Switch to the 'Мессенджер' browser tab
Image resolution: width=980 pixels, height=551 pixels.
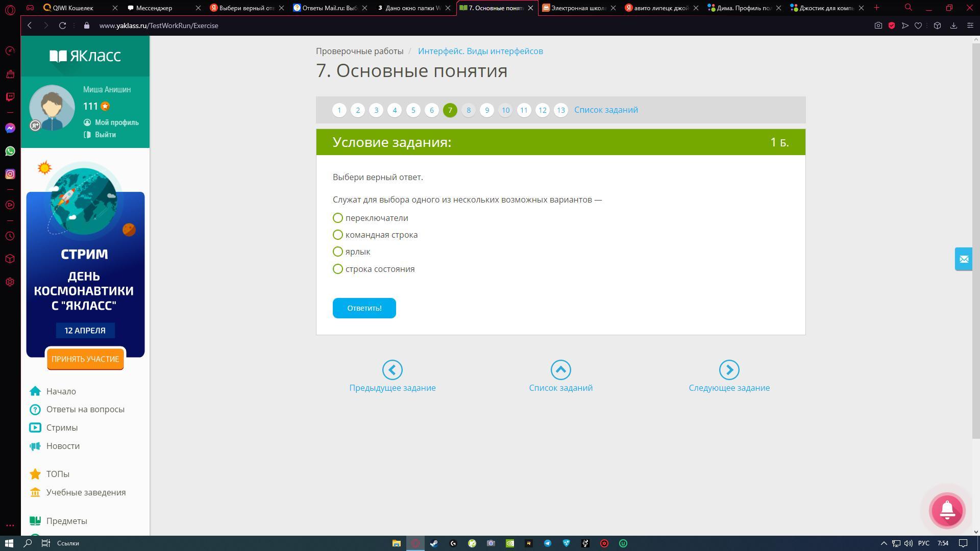pyautogui.click(x=154, y=8)
